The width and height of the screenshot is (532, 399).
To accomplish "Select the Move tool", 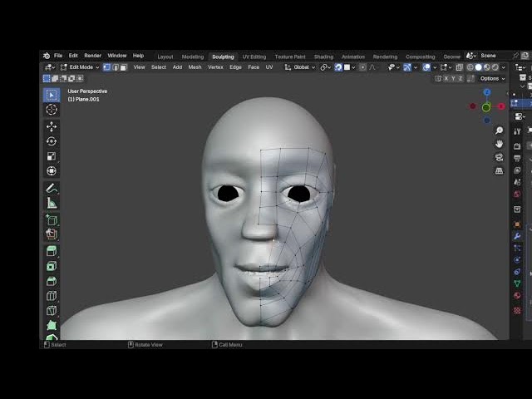I will coord(52,126).
